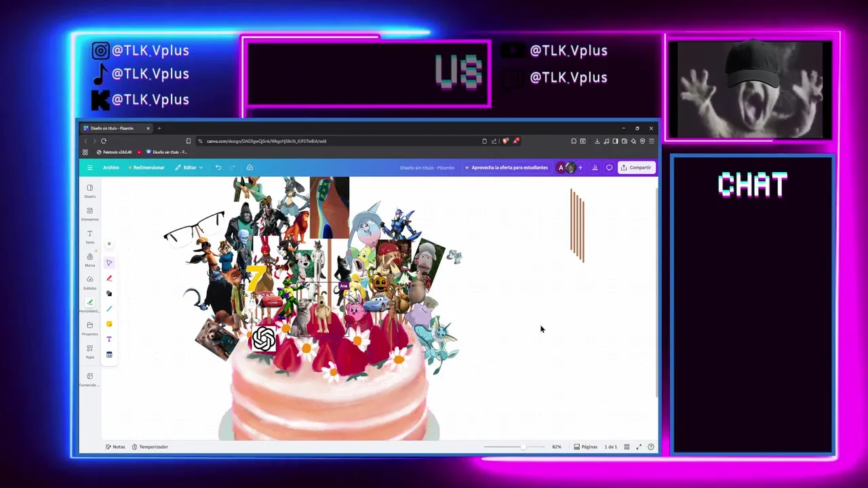Select the purple text tool
The width and height of the screenshot is (868, 488).
click(x=109, y=339)
